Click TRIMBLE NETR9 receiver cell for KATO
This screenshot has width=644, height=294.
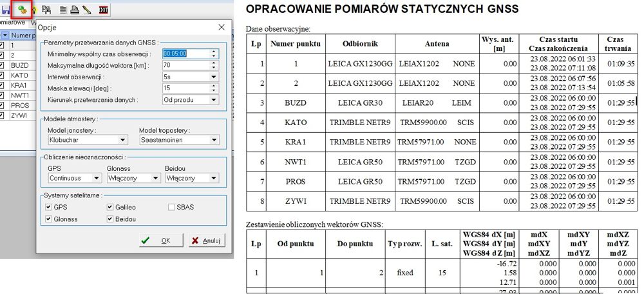[360, 122]
